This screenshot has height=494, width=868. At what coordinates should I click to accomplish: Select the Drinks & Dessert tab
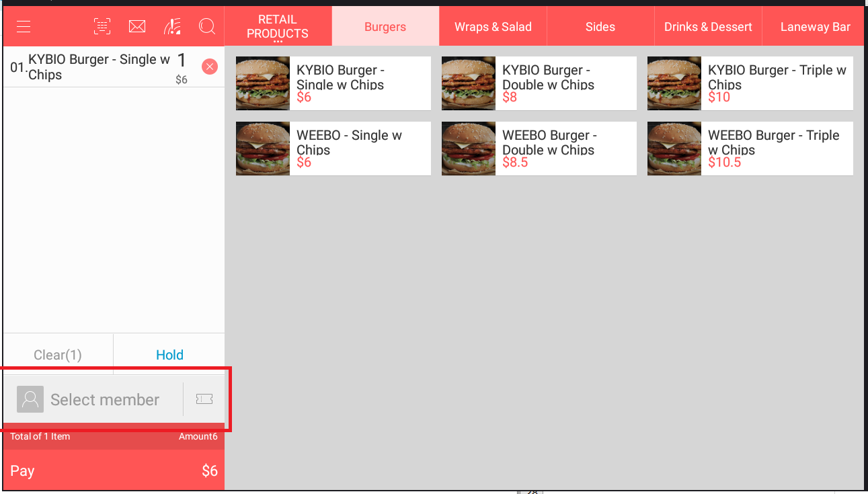click(x=708, y=27)
